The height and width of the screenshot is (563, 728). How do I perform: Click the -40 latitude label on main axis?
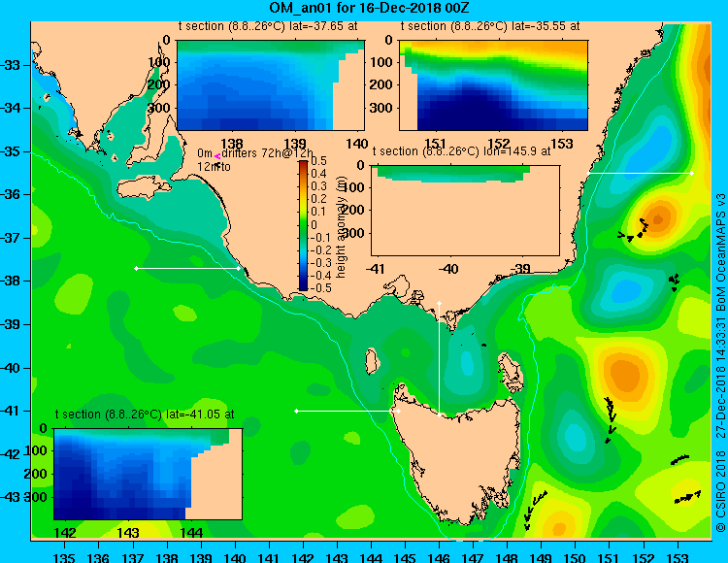pyautogui.click(x=11, y=368)
